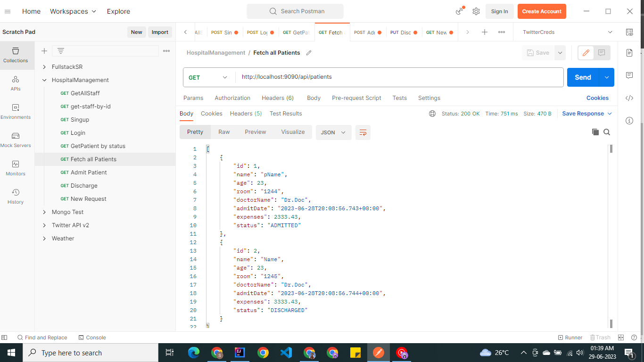Switch to the Authorization tab
The image size is (644, 362).
(232, 98)
